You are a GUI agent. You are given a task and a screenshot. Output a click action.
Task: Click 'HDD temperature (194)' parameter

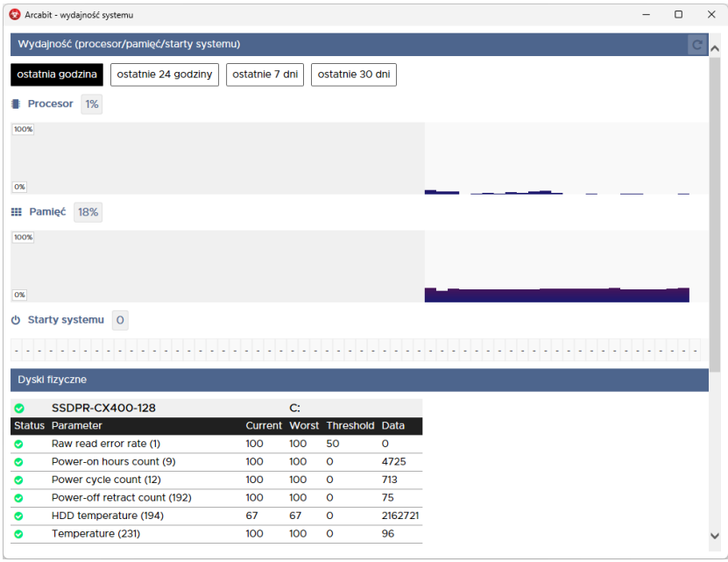(107, 516)
